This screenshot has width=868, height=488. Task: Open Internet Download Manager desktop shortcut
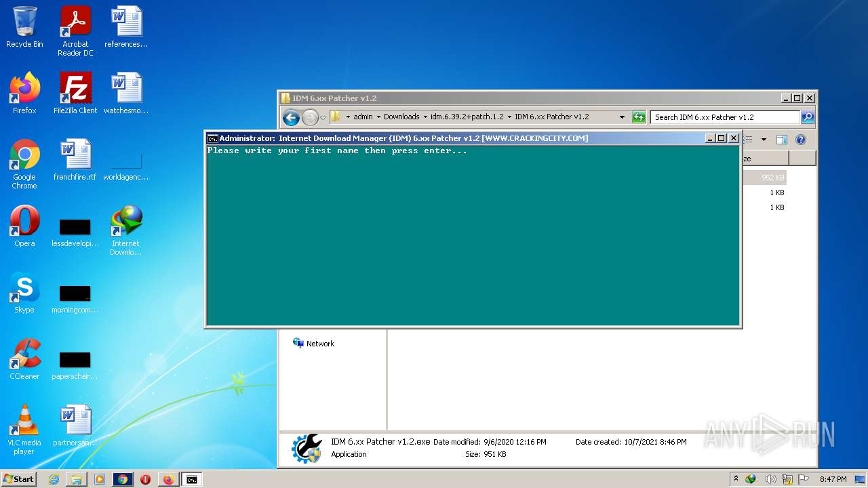pos(126,230)
